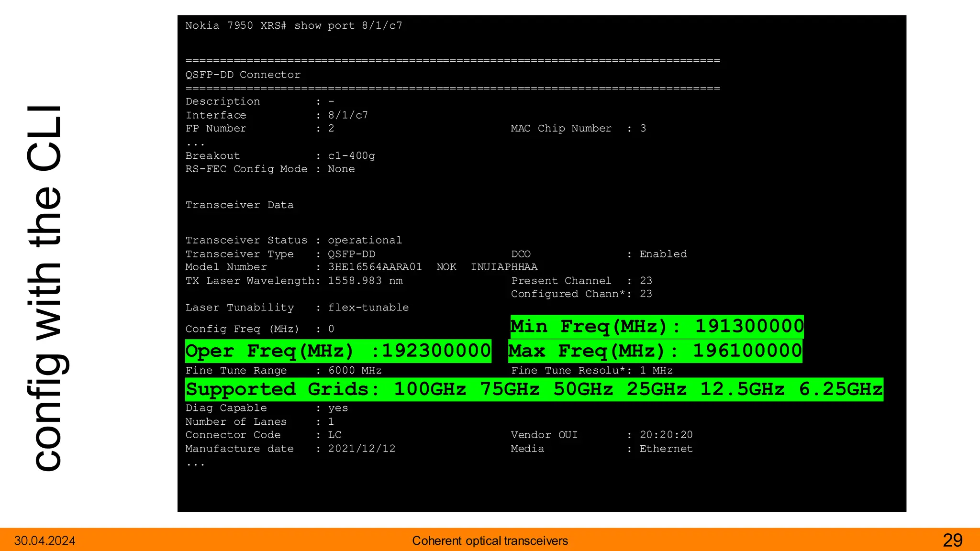Click the 'Fine Tune Range : 6000 MHz' line
Image resolution: width=980 pixels, height=551 pixels.
click(x=283, y=371)
